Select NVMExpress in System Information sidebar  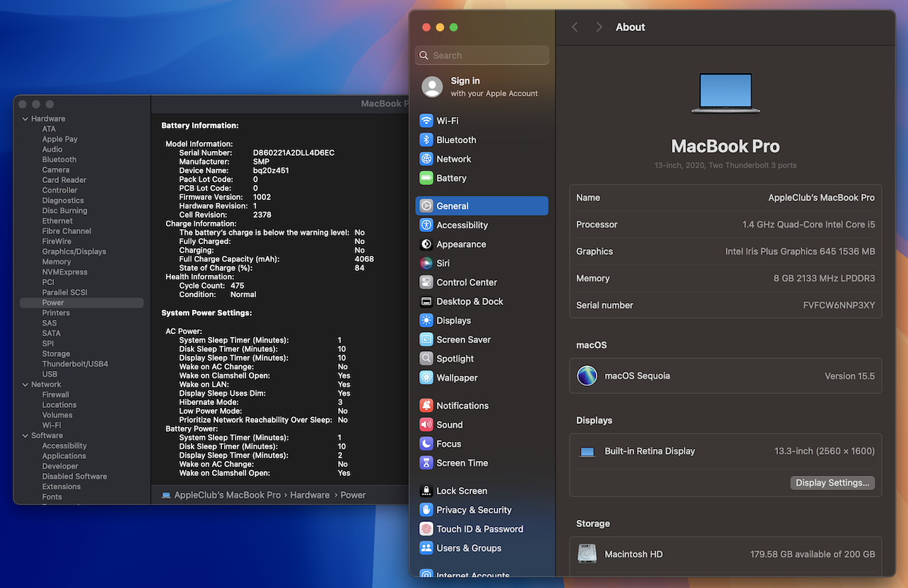click(x=65, y=272)
